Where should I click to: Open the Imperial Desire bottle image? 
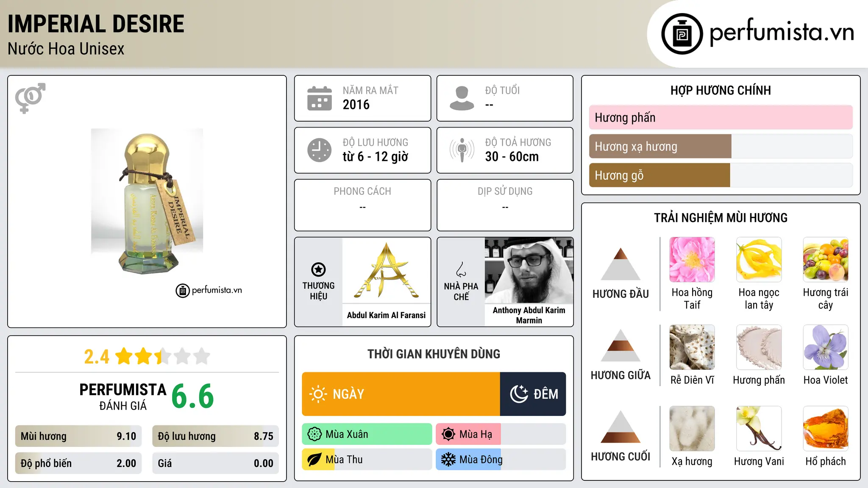[x=147, y=201]
